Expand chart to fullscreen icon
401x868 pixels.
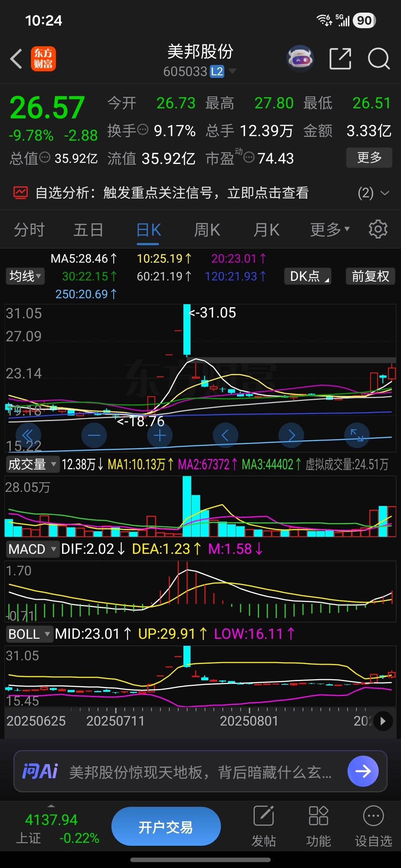point(357,435)
